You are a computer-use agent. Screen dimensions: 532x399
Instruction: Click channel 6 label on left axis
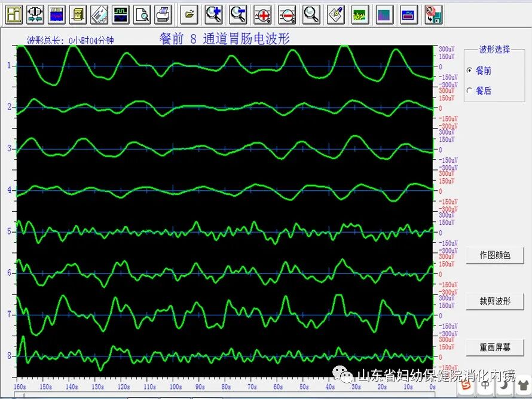(x=9, y=273)
